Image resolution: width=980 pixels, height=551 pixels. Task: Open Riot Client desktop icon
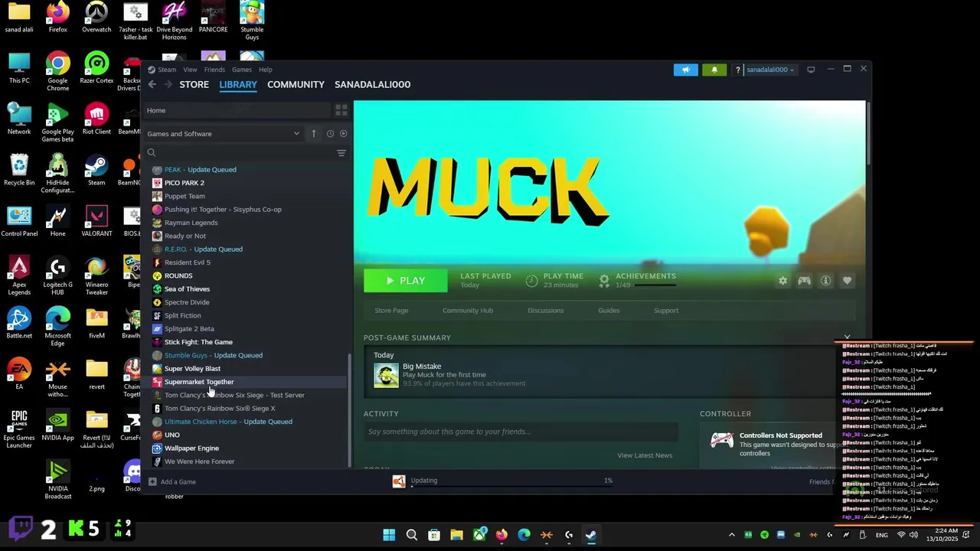tap(96, 119)
